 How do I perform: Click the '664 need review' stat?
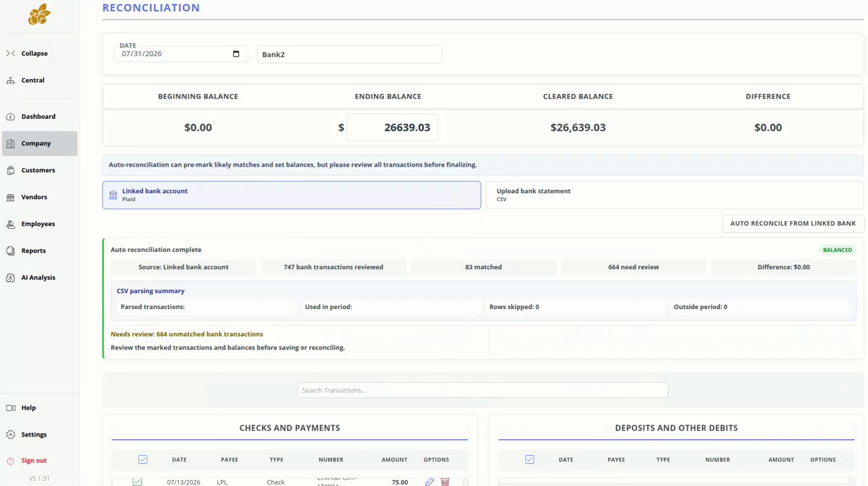point(633,267)
